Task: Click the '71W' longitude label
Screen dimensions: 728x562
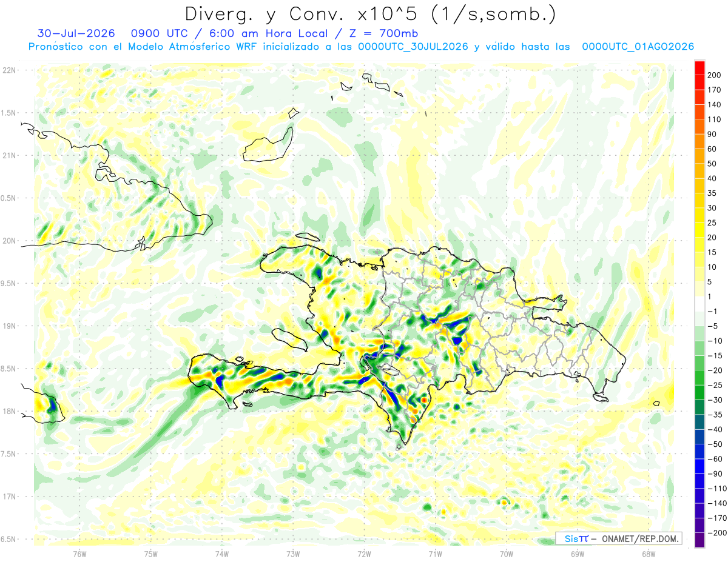Action: click(x=435, y=554)
